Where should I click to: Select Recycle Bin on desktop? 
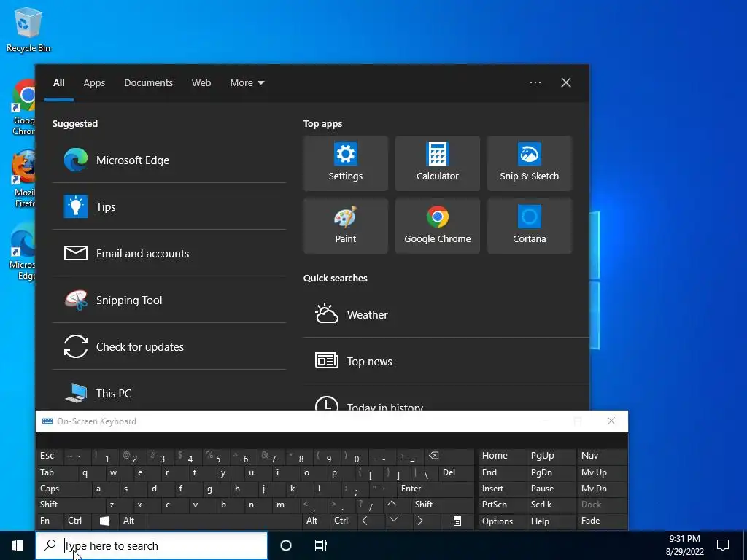pyautogui.click(x=28, y=30)
